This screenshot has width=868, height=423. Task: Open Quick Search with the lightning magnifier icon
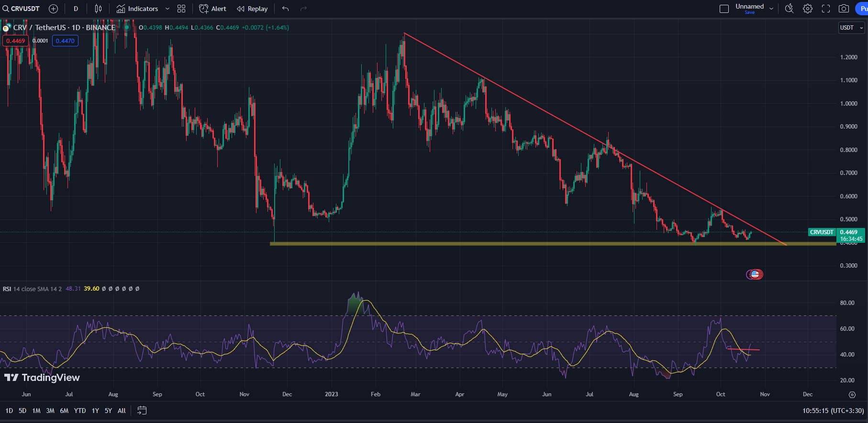pos(790,9)
